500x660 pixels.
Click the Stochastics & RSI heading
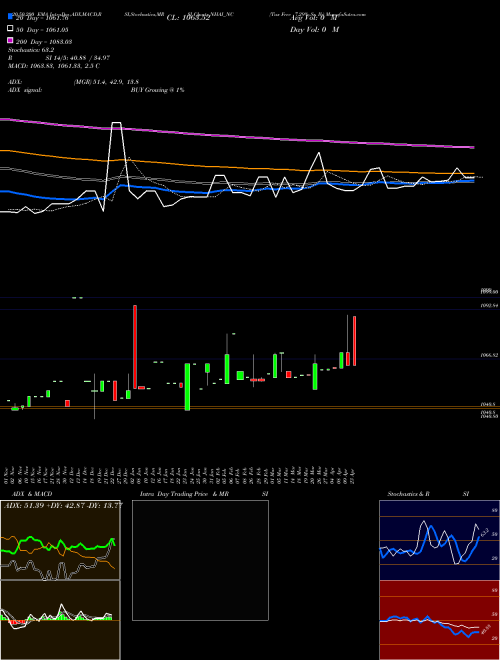click(x=428, y=494)
